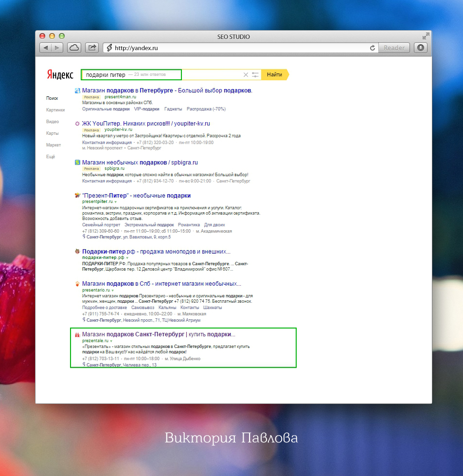Open Магазин подарков в Спб result title
Image resolution: width=463 pixels, height=476 pixels.
click(x=162, y=284)
